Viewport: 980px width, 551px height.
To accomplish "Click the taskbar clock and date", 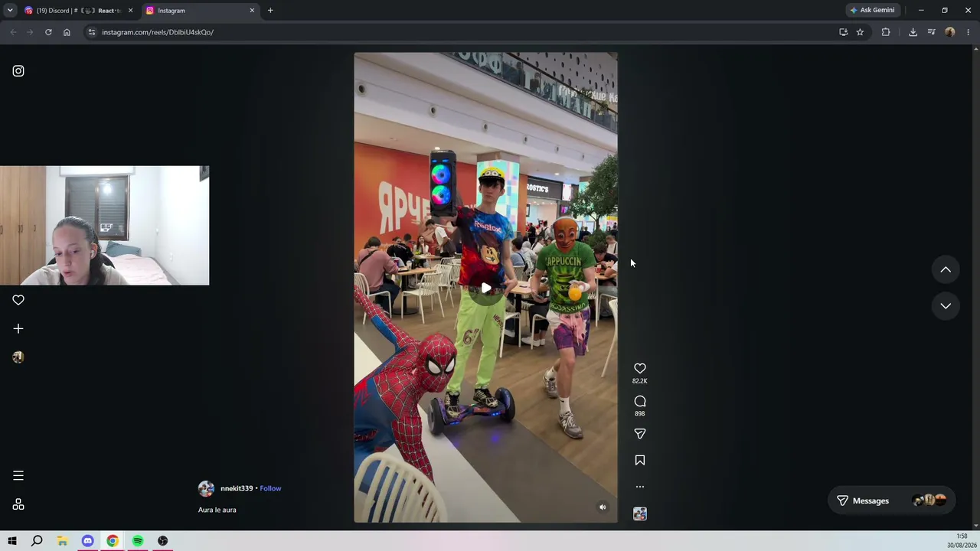I will pyautogui.click(x=961, y=541).
